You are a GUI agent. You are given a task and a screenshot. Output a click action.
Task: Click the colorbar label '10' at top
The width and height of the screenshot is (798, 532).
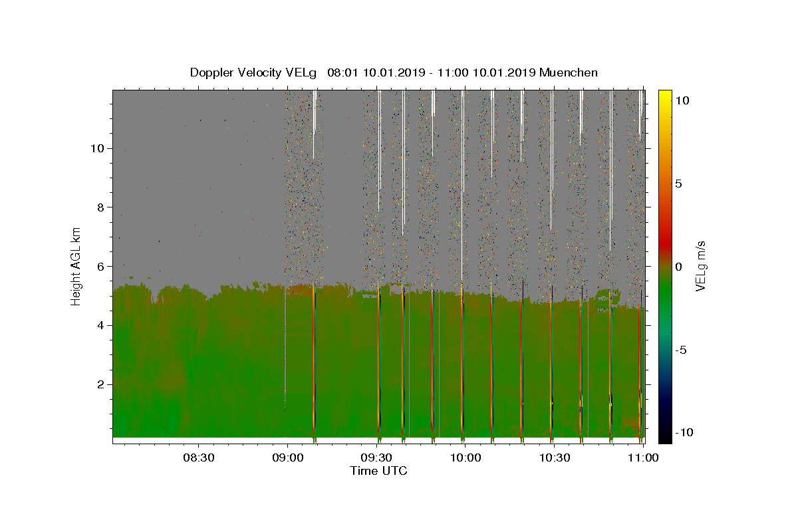click(682, 100)
